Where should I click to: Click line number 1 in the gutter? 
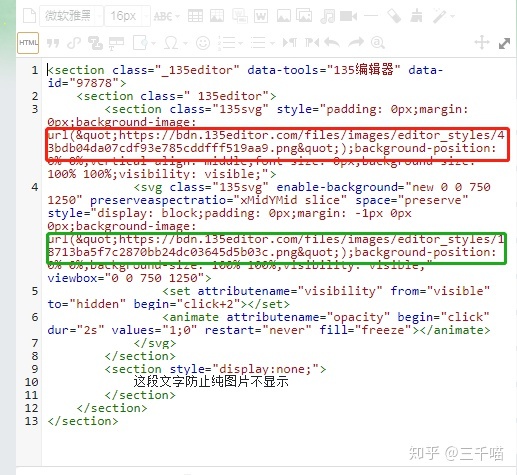[35, 70]
